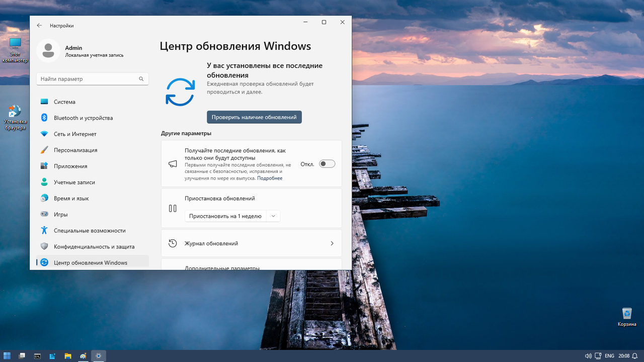Viewport: 644px width, 362px height.
Task: Go back with the Settings back arrow
Action: (x=39, y=25)
